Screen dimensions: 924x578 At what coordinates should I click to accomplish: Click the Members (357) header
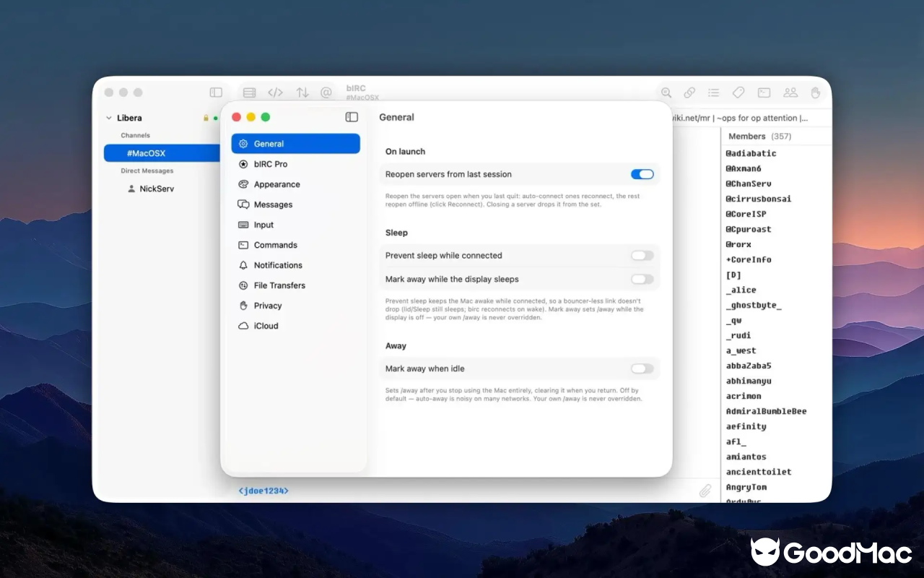click(x=760, y=136)
